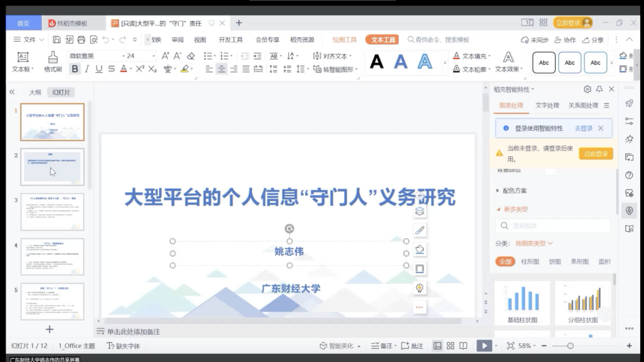Switch to slide sorter grid view icon
Viewport: 644px width, 362px height.
(450, 346)
